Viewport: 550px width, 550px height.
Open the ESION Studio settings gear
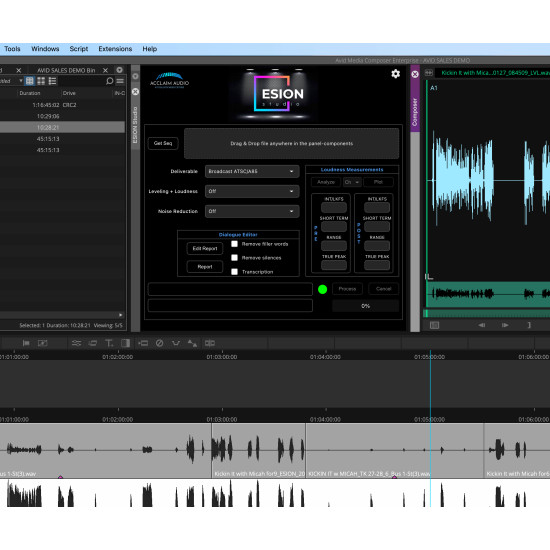pyautogui.click(x=395, y=74)
